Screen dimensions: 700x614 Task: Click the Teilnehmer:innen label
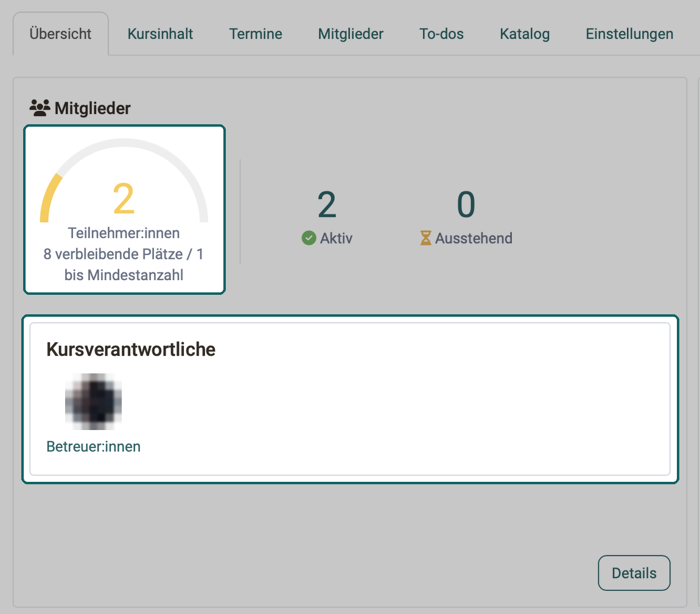coord(124,233)
